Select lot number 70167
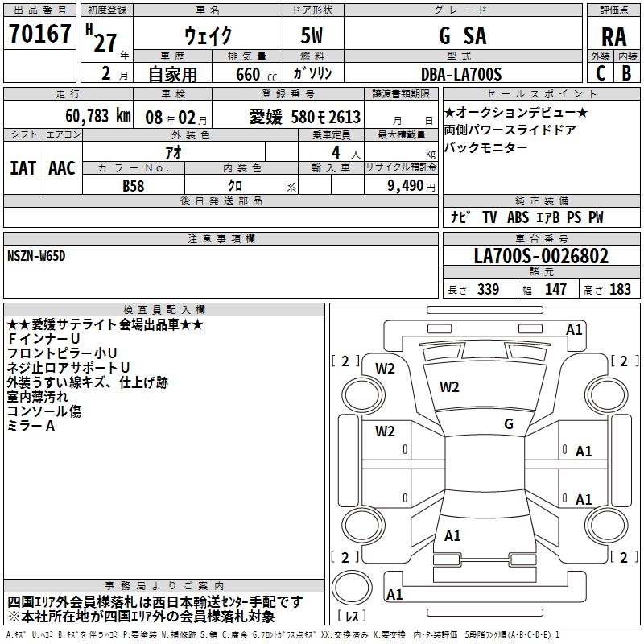This screenshot has height=644, width=644. pyautogui.click(x=39, y=33)
